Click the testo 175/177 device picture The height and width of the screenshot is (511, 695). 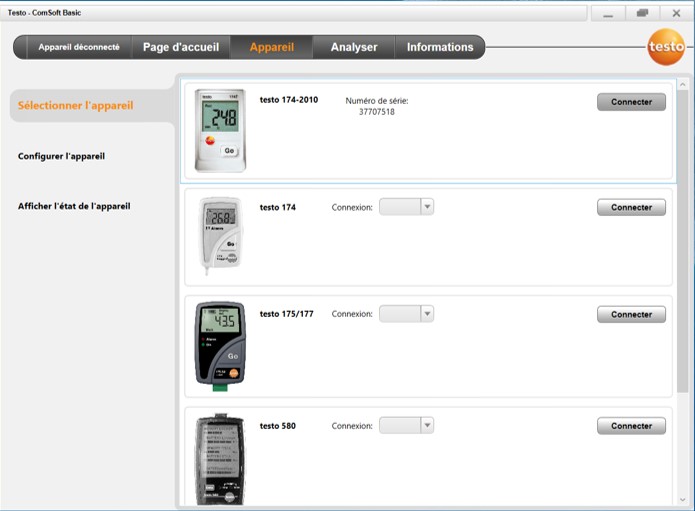219,343
